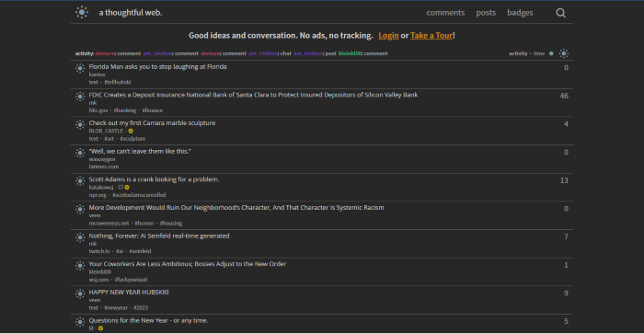Image resolution: width=644 pixels, height=334 pixels.
Task: Click wheel icon beside Nothing, Forever post
Action: (80, 237)
